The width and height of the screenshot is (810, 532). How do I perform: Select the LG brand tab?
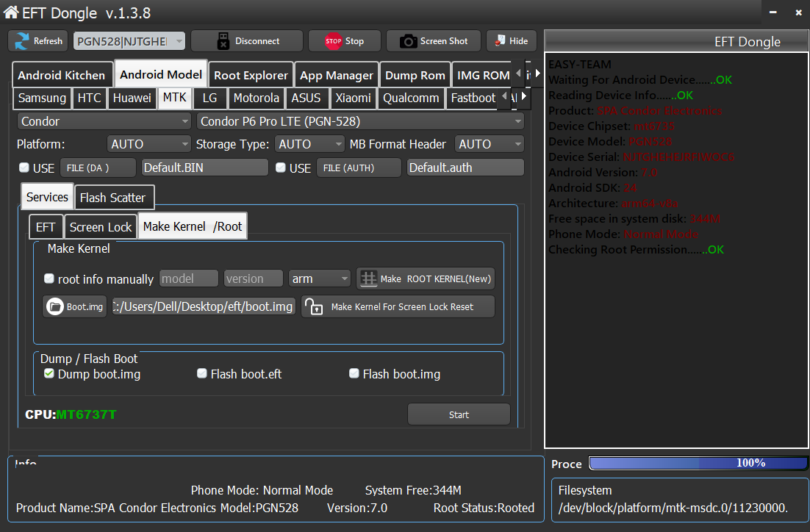click(x=209, y=98)
